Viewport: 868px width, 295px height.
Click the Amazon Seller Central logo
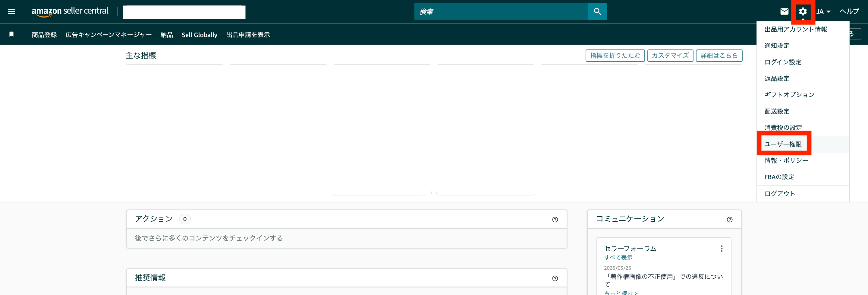point(70,11)
